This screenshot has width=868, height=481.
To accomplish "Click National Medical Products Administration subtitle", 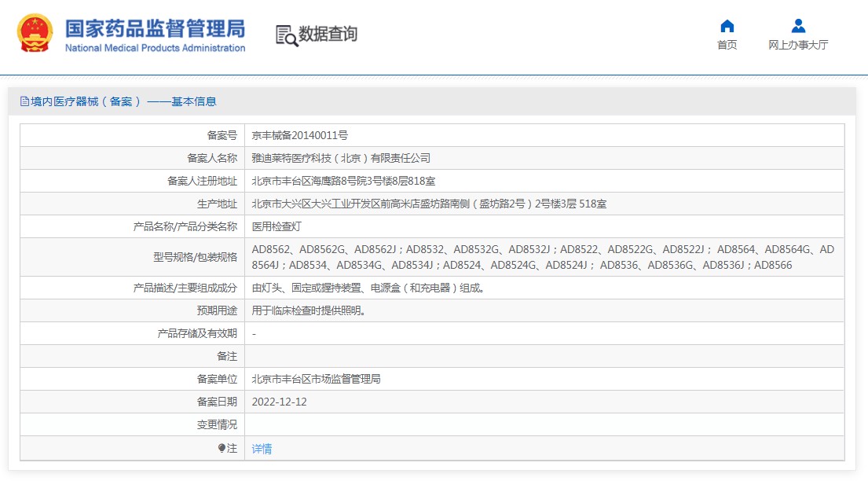I will [155, 48].
